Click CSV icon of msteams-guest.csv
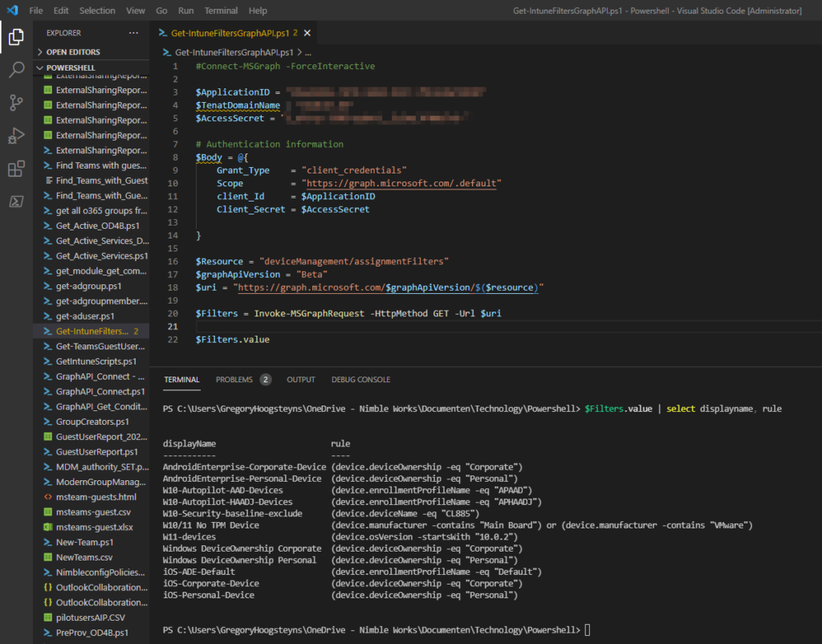This screenshot has width=822, height=644. coord(47,512)
